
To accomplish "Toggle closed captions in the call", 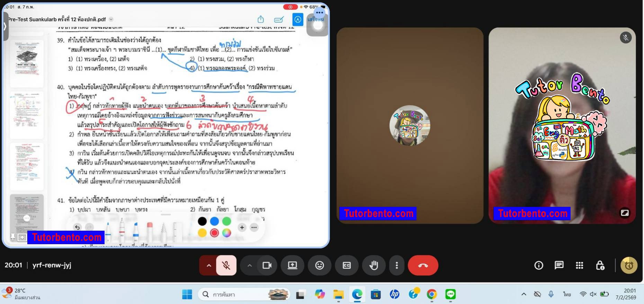I will (347, 265).
